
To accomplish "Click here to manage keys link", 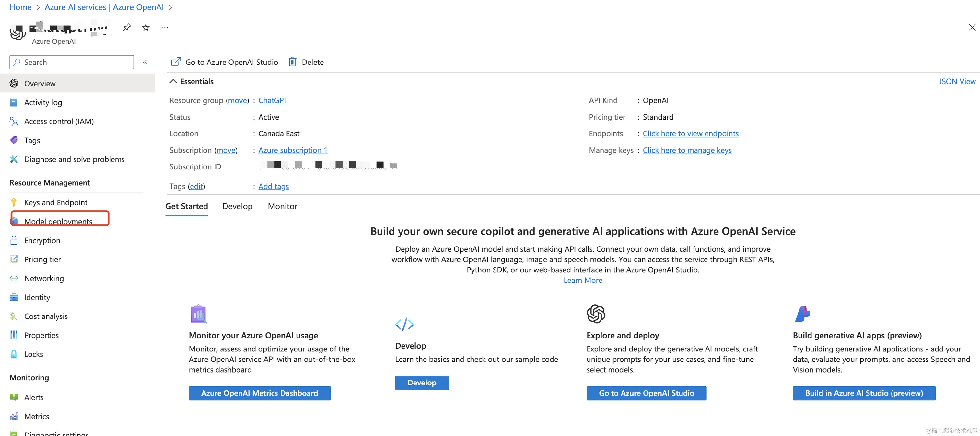I will 687,150.
